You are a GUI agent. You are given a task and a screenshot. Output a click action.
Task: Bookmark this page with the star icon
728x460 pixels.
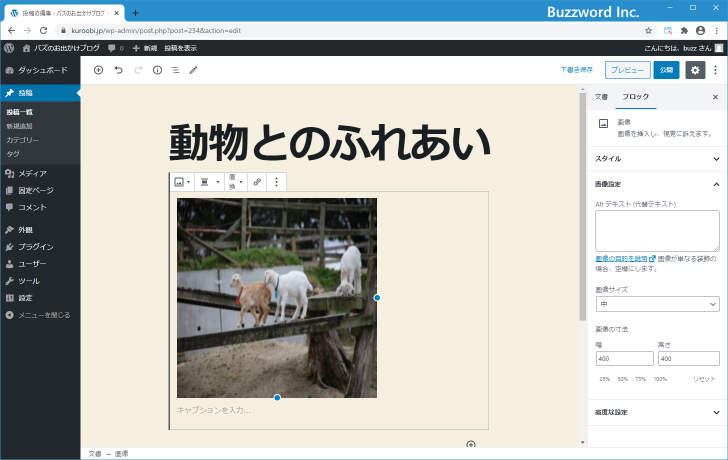click(649, 31)
